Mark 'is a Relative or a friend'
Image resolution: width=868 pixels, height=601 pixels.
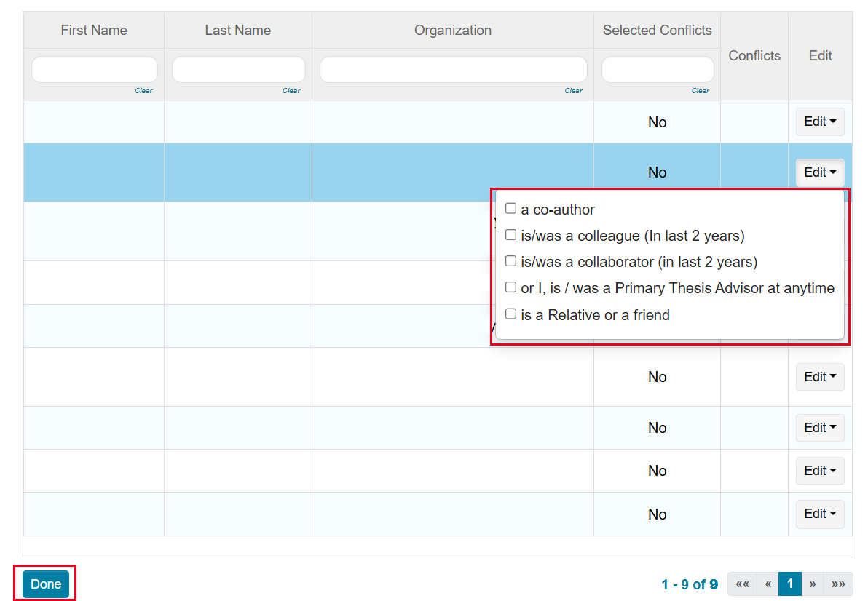pos(510,314)
